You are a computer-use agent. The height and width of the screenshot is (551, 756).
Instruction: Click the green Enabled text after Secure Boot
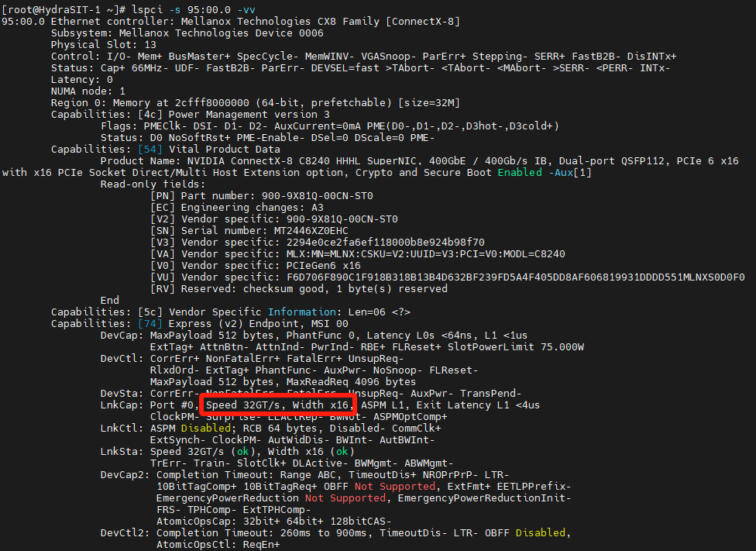pos(520,172)
